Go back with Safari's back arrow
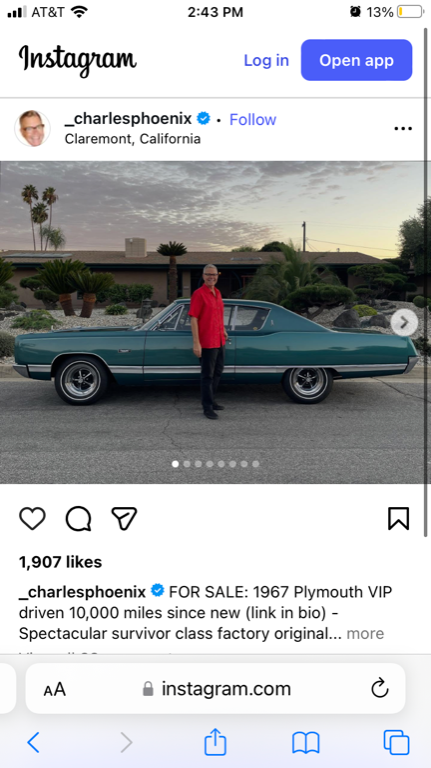 tap(33, 743)
